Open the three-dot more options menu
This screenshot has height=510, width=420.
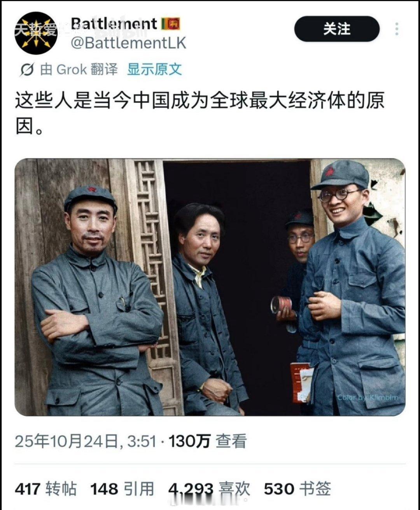(x=396, y=29)
